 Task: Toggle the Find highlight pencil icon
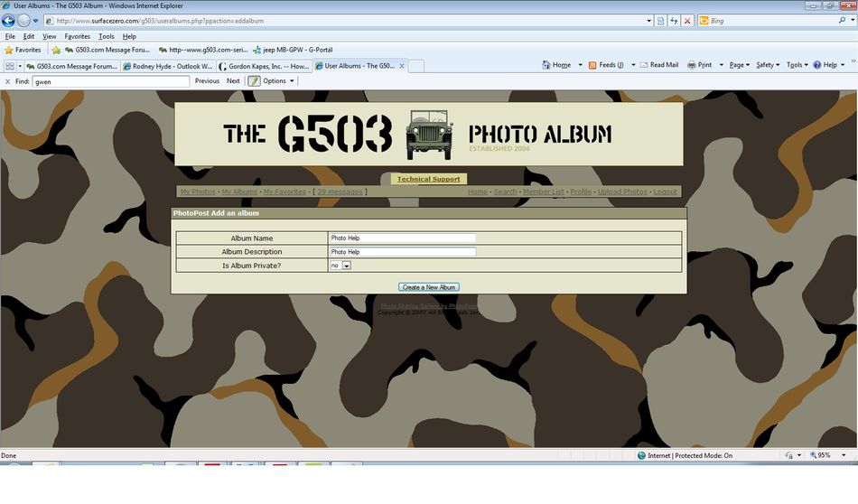(254, 81)
